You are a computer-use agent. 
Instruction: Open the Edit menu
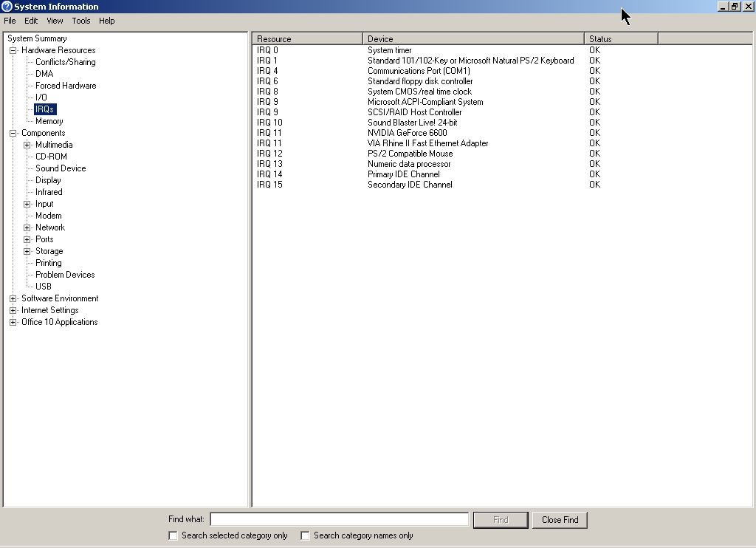pos(31,21)
